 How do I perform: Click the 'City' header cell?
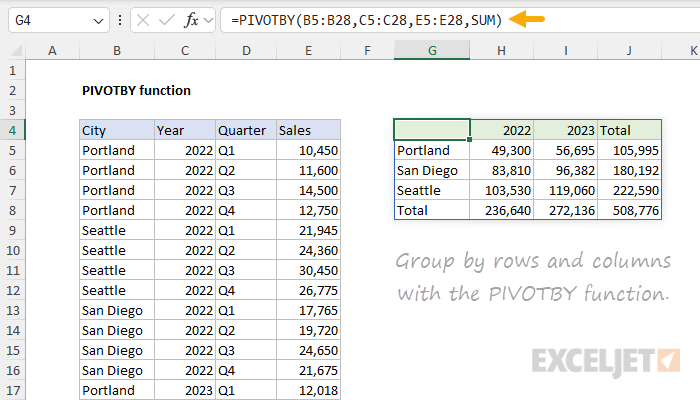pos(117,130)
